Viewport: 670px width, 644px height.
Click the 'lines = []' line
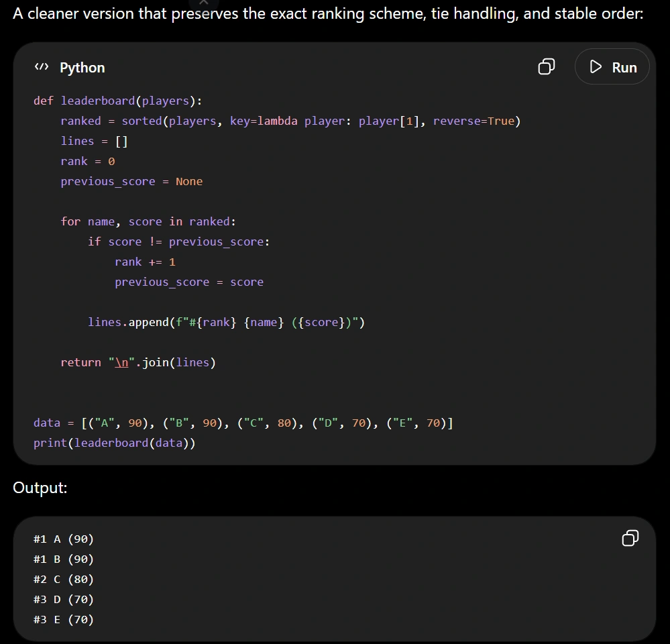[x=94, y=141]
